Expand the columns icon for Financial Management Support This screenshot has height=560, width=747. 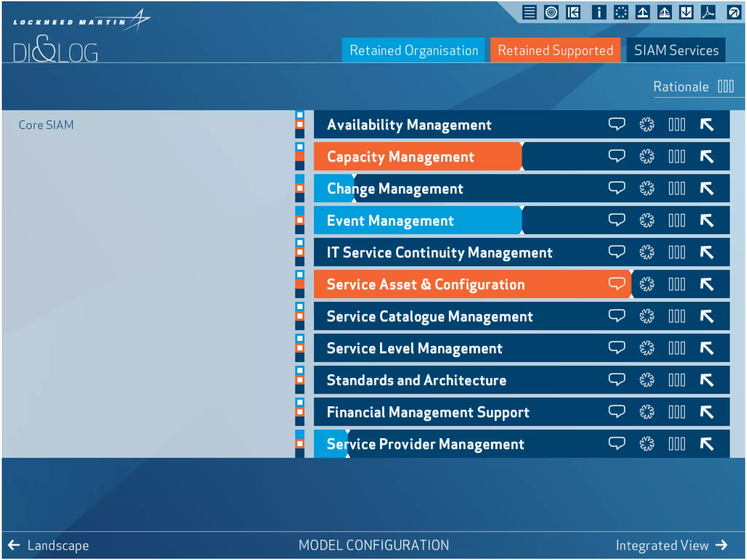click(x=677, y=412)
